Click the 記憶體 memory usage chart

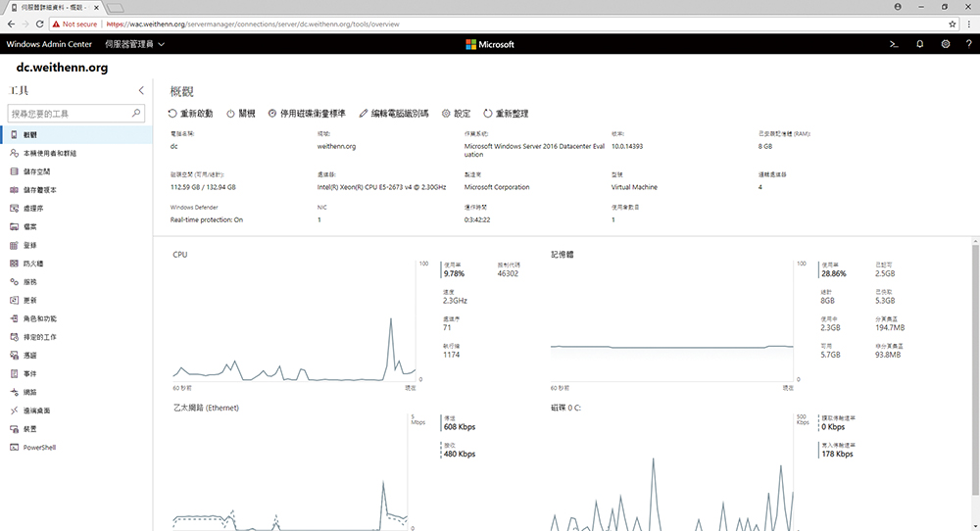(x=672, y=321)
